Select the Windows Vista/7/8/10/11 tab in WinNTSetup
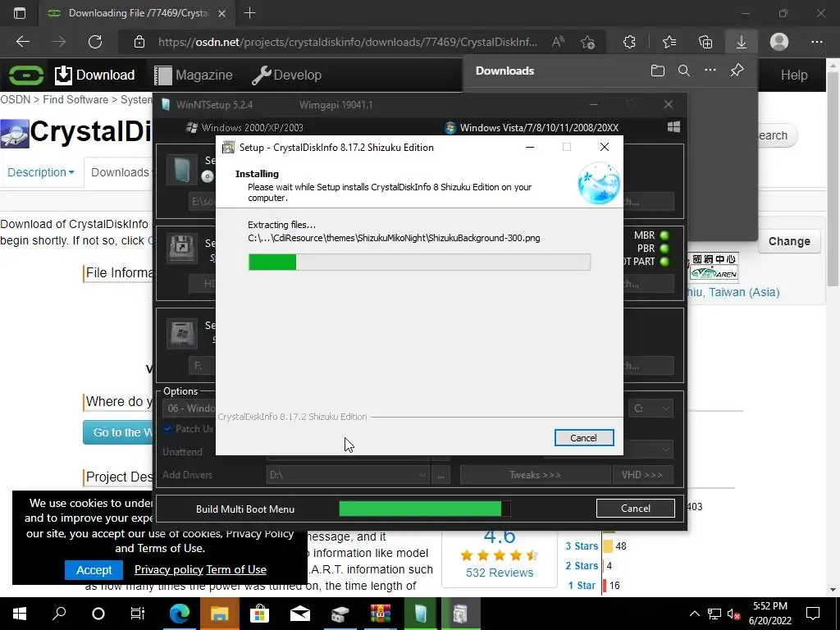Screen dimensions: 840x630 point(532,127)
